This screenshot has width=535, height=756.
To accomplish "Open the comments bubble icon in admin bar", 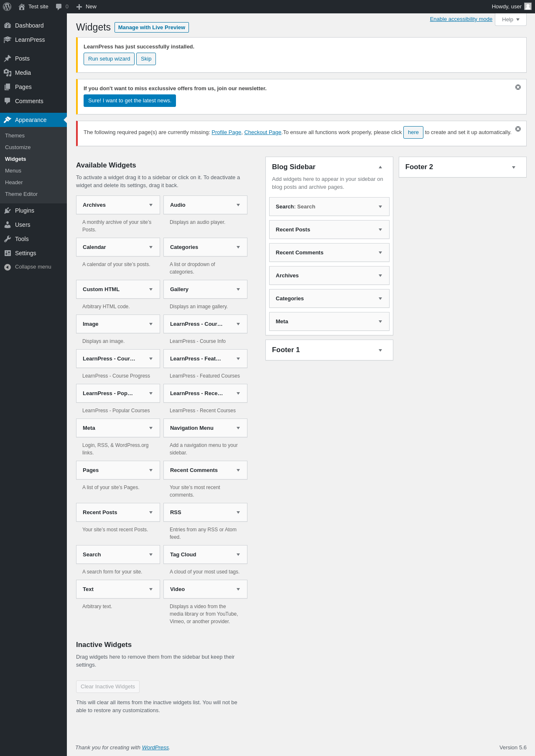I will [59, 7].
